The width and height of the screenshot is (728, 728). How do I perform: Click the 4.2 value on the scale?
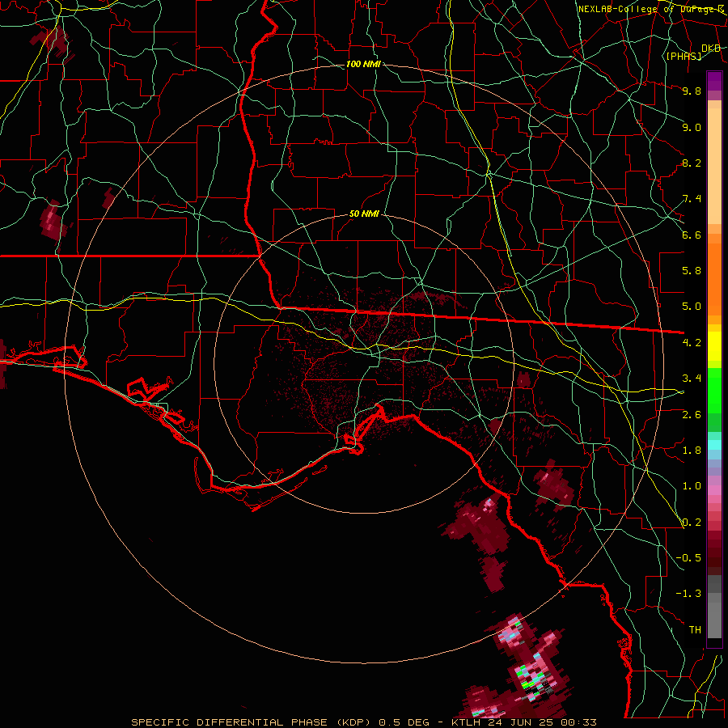tap(692, 343)
